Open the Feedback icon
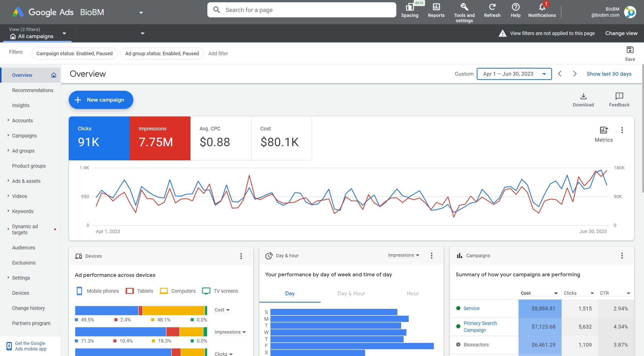Image resolution: width=644 pixels, height=356 pixels. click(x=619, y=96)
